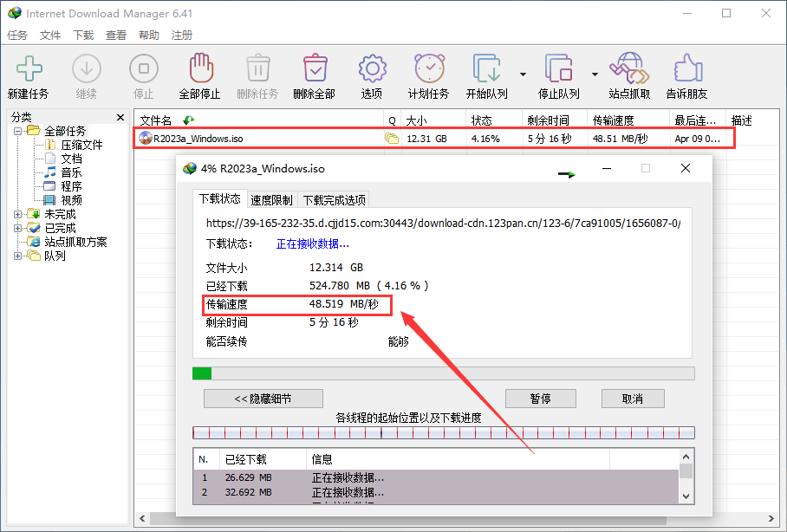Viewport: 787px width, 532px height.
Task: Click the 全部停止 stop-all hand icon
Action: pyautogui.click(x=200, y=75)
